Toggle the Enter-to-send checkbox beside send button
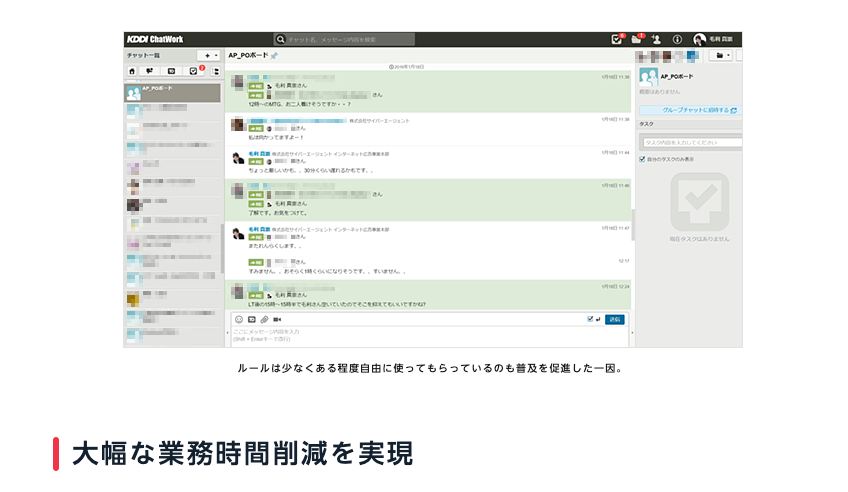 pyautogui.click(x=590, y=319)
